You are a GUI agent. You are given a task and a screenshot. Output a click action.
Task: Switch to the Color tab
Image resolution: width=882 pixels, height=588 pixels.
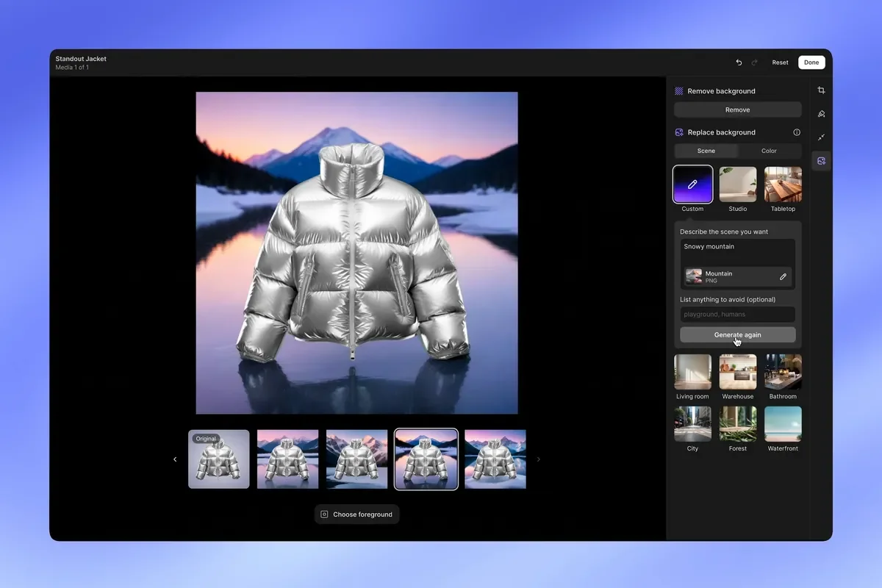769,151
